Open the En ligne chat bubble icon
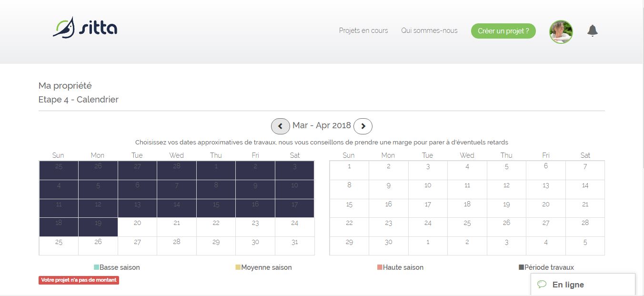Image resolution: width=644 pixels, height=296 pixels. click(542, 285)
